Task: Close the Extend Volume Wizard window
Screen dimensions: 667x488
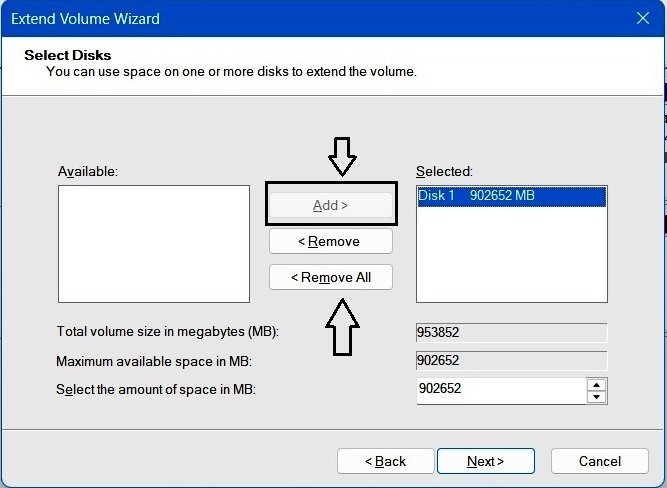Action: [643, 18]
